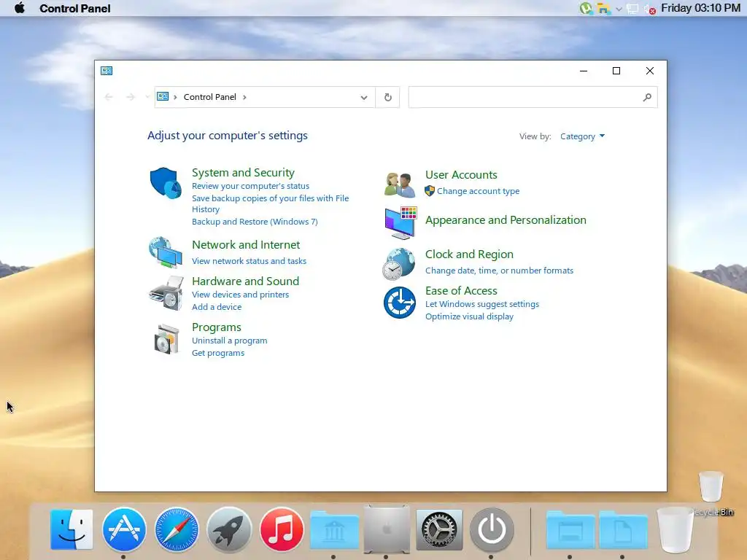The image size is (747, 560).
Task: Open the Network and Internet globe icon
Action: (166, 252)
